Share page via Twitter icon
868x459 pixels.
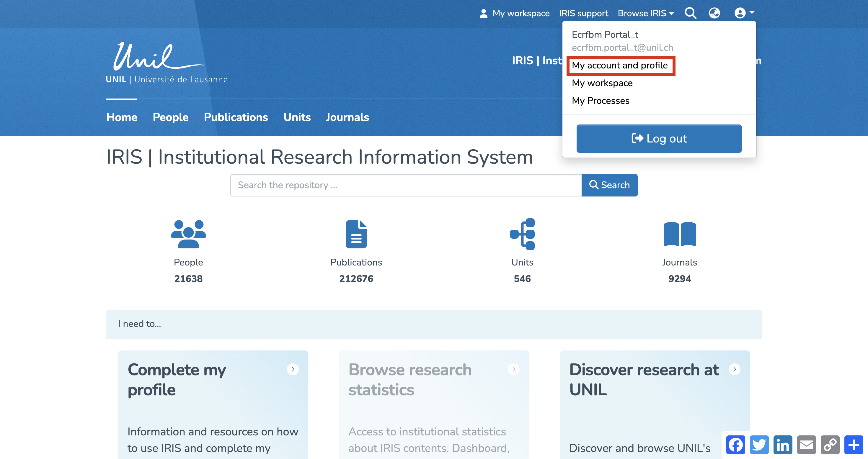click(x=759, y=445)
